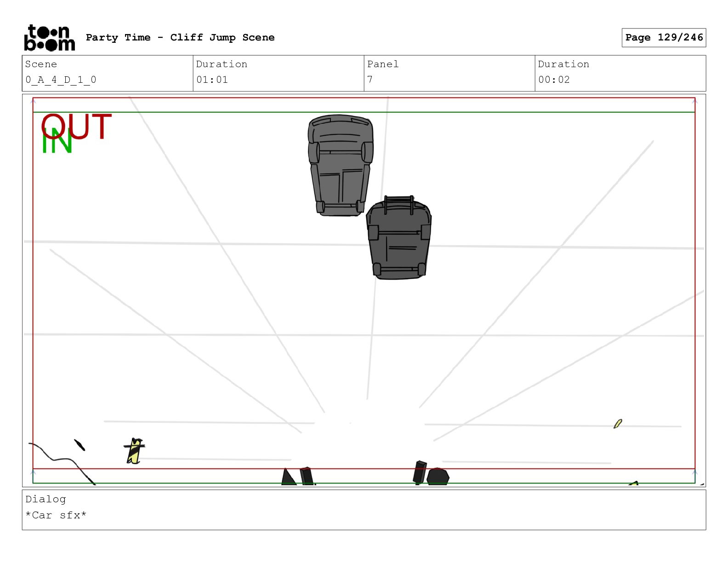Image resolution: width=728 pixels, height=563 pixels.
Task: Click the 'Panel' header label
Action: (x=383, y=64)
